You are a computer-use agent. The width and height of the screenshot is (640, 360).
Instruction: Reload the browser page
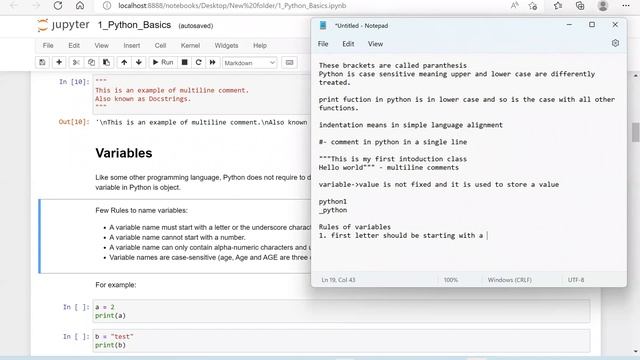click(x=58, y=6)
